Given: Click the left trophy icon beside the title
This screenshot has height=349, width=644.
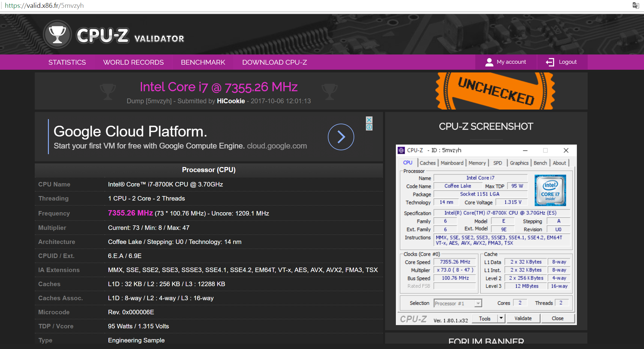Looking at the screenshot, I should (x=108, y=92).
